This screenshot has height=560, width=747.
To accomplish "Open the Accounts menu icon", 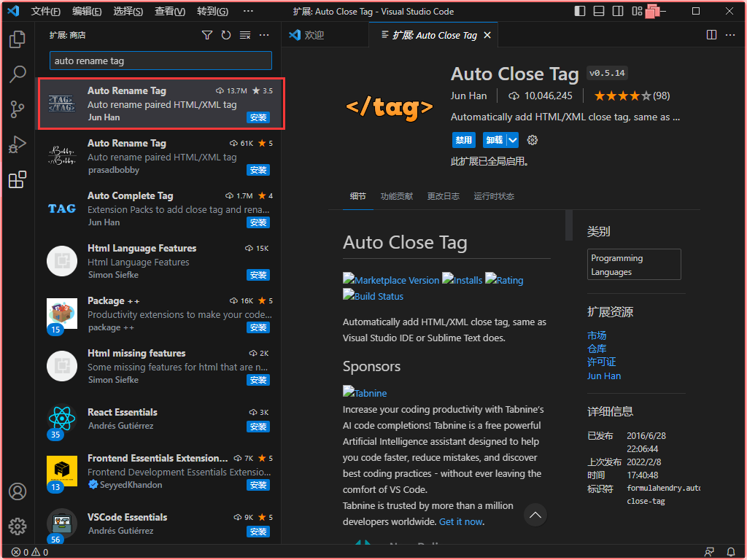I will tap(18, 491).
